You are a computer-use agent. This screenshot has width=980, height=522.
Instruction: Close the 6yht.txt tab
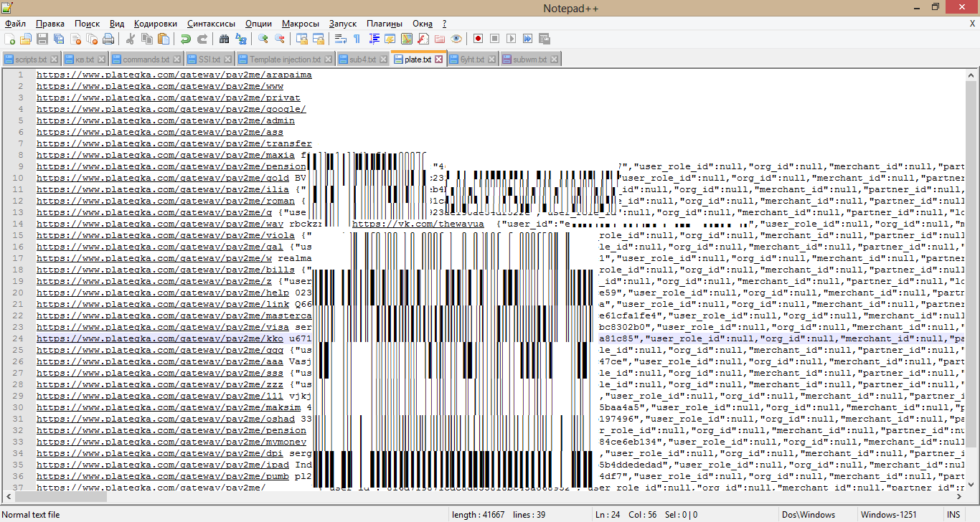(492, 60)
